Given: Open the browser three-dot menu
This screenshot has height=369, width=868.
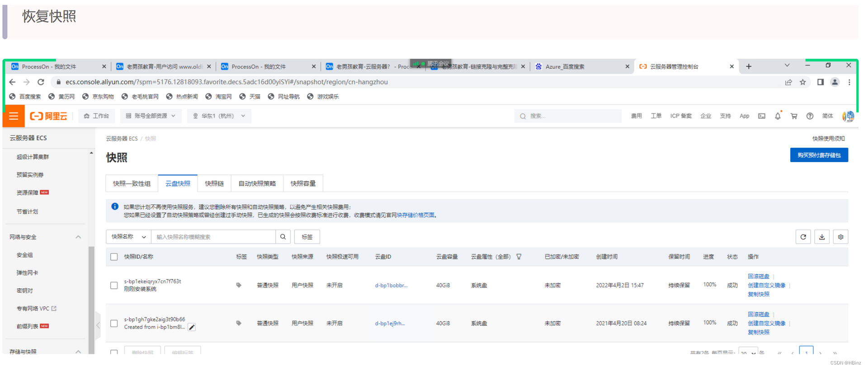Looking at the screenshot, I should click(x=849, y=82).
